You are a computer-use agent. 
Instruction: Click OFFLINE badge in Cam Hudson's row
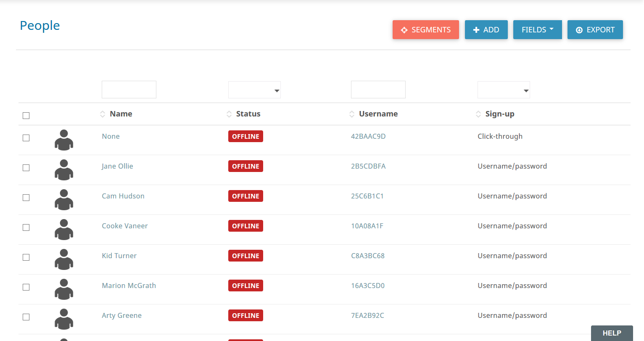click(x=246, y=196)
